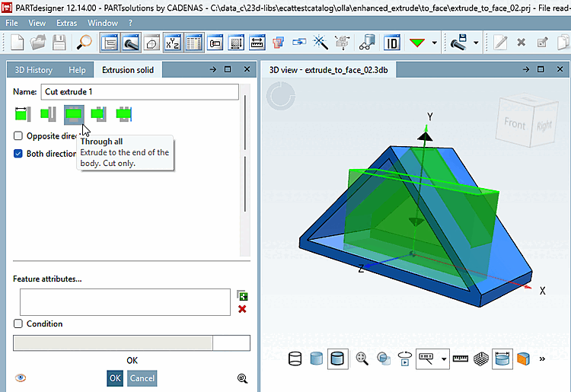
Task: Expand the hidden 3D view tools chevron
Action: pos(542,359)
